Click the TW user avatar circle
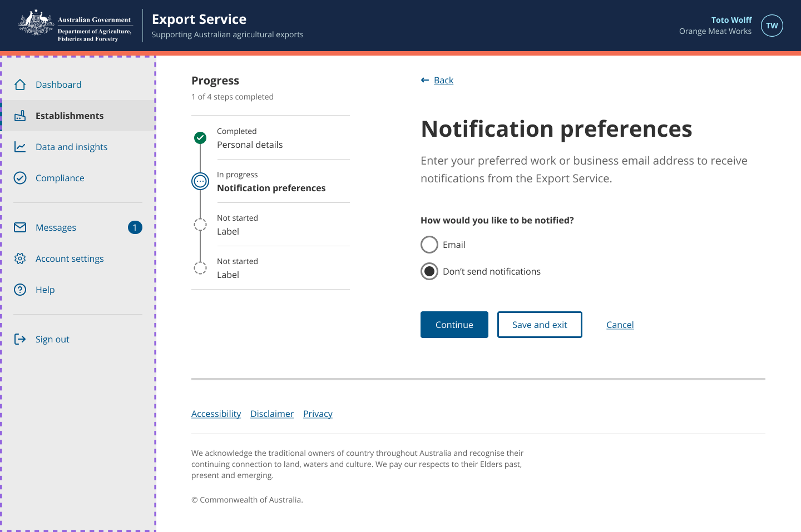 tap(772, 26)
